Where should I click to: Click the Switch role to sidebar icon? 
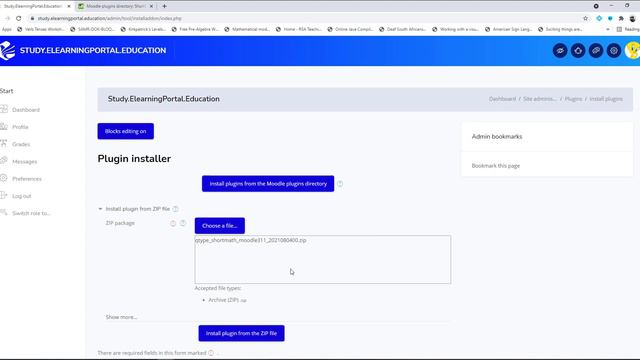(4, 213)
